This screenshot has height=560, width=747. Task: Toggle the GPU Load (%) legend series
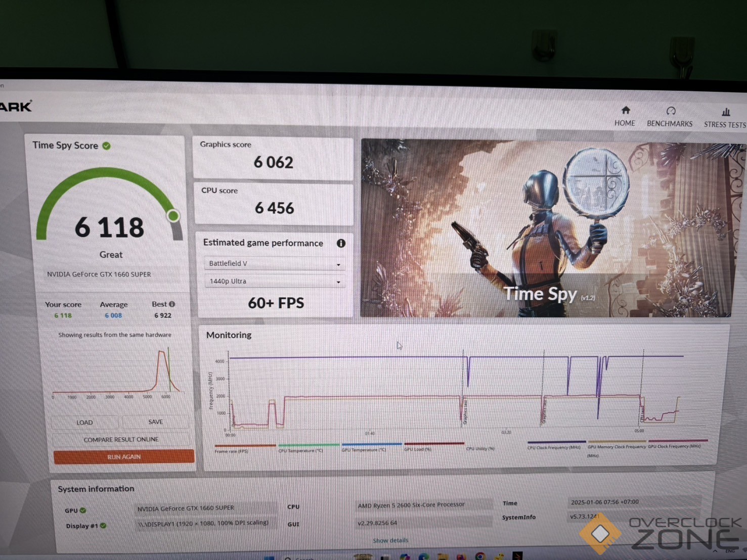pyautogui.click(x=434, y=446)
